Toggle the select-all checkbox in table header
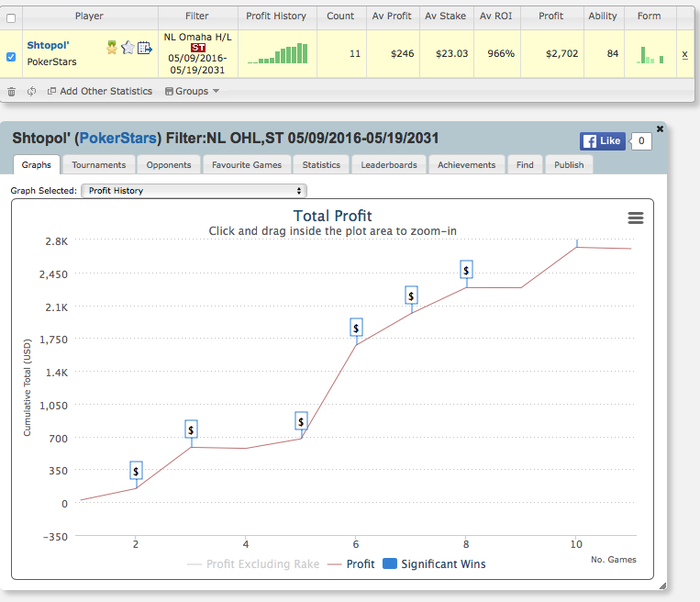Image resolution: width=700 pixels, height=602 pixels. coord(11,18)
